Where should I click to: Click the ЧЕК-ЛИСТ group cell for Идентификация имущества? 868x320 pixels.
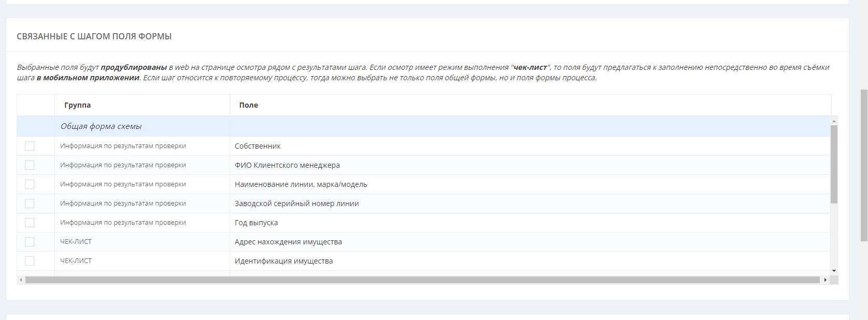tap(76, 261)
